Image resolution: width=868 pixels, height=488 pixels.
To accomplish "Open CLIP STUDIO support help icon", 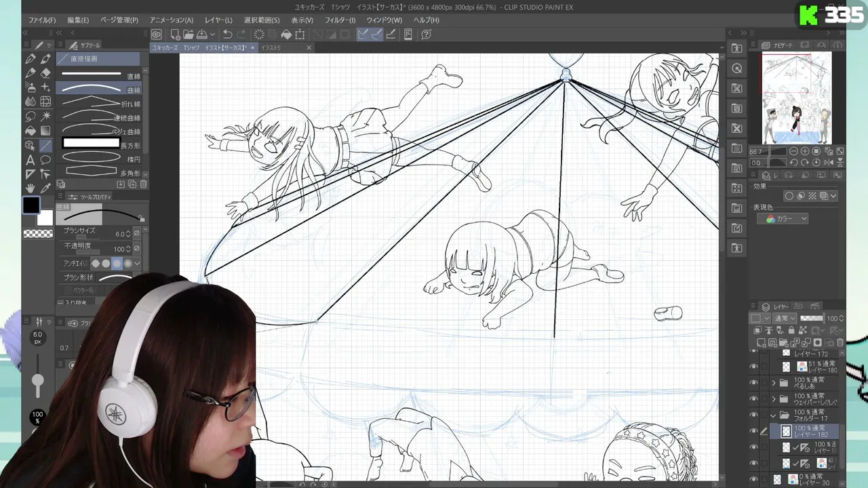I will pyautogui.click(x=427, y=35).
